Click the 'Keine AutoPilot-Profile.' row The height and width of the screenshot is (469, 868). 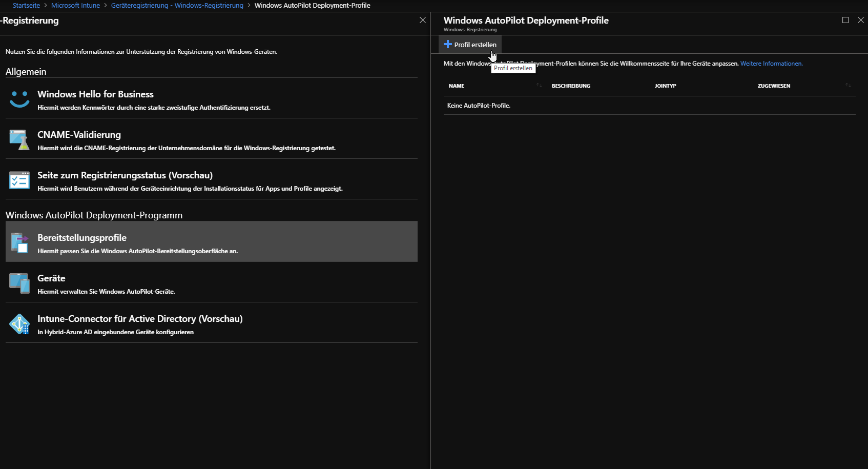click(650, 106)
